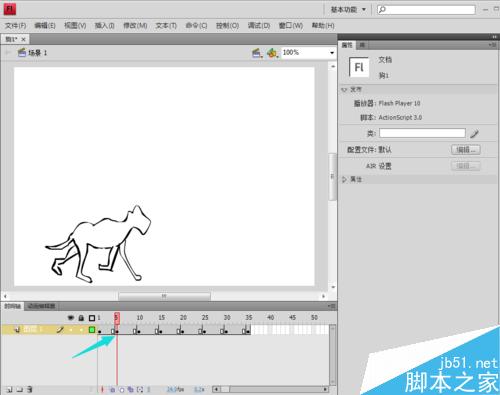Open the timeline panel options menu
Viewport: 500px width, 395px height.
point(331,306)
